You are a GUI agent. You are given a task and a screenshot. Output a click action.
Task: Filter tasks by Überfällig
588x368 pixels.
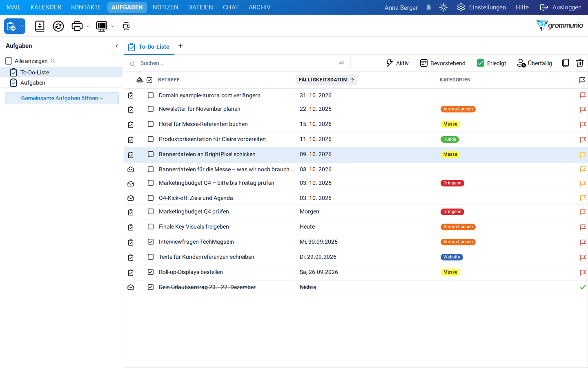click(535, 63)
